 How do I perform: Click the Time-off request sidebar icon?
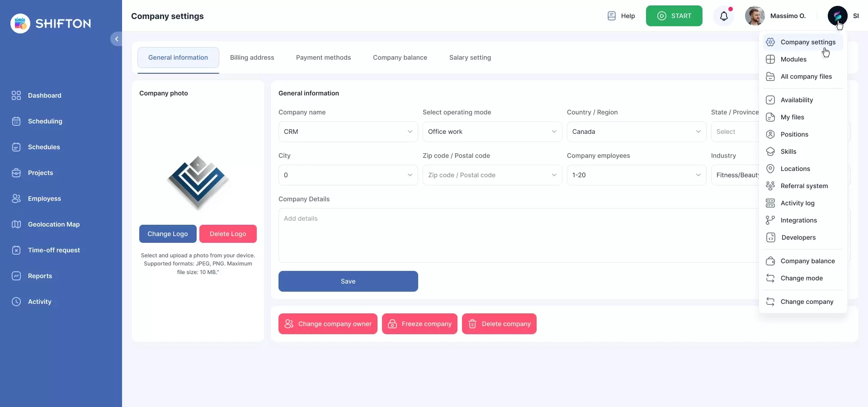pos(16,250)
